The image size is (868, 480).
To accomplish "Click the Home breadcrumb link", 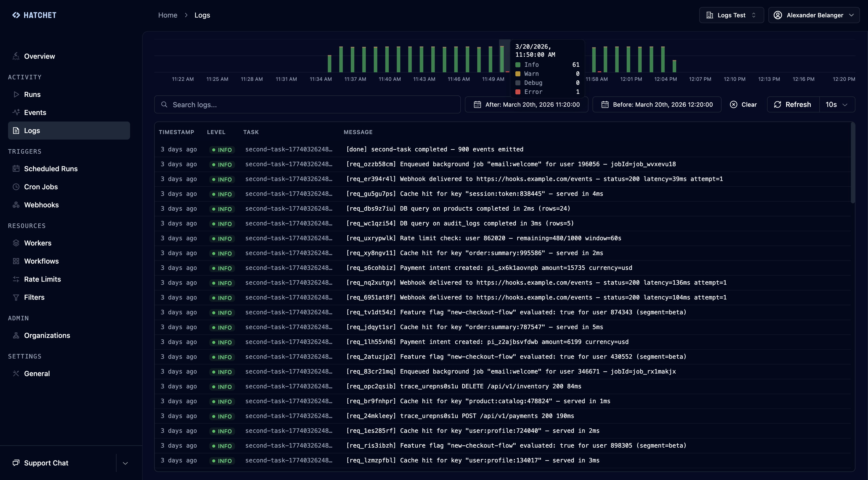I will click(168, 15).
